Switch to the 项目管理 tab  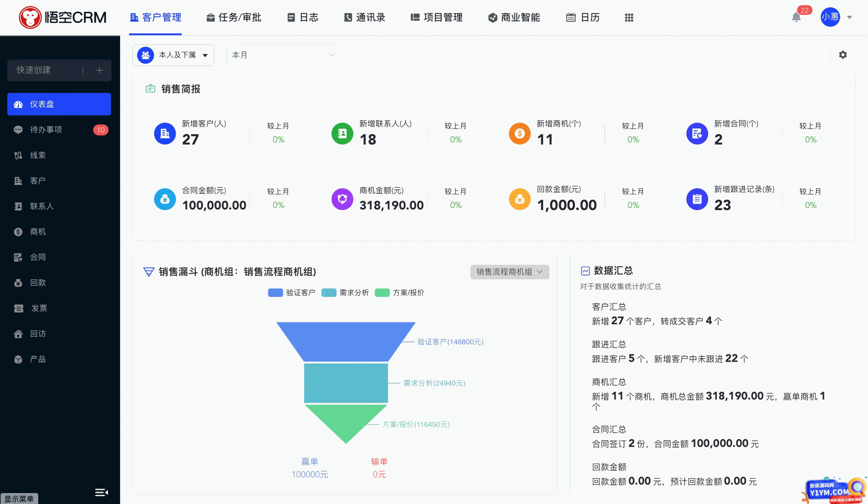(x=436, y=18)
